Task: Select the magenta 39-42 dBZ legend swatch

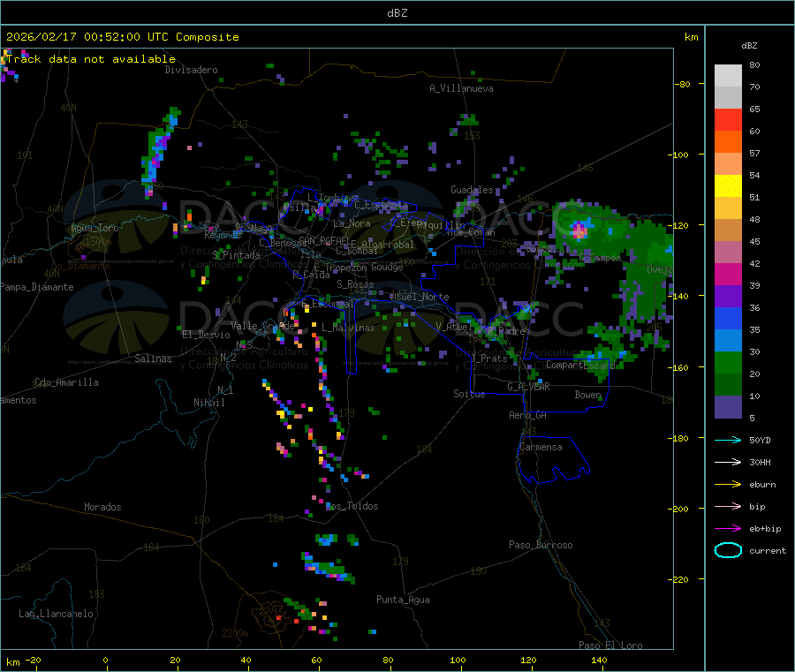Action: (x=728, y=274)
